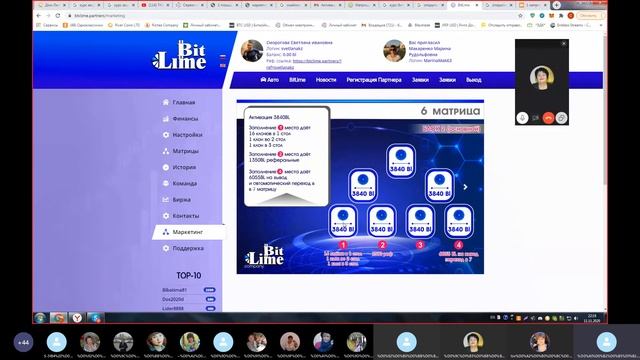Image resolution: width=640 pixels, height=360 pixels.
Task: End the call with the red hang-up button
Action: point(548,118)
